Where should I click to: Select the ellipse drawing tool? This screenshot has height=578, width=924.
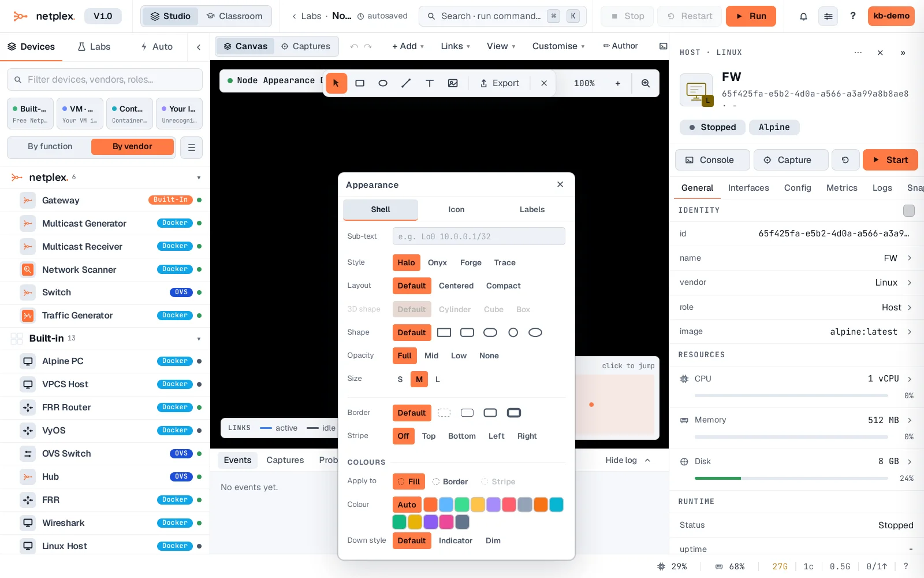[x=383, y=83]
